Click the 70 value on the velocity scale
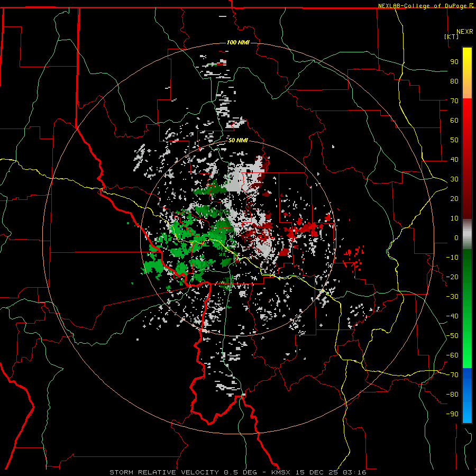The height and width of the screenshot is (476, 476). (x=454, y=101)
